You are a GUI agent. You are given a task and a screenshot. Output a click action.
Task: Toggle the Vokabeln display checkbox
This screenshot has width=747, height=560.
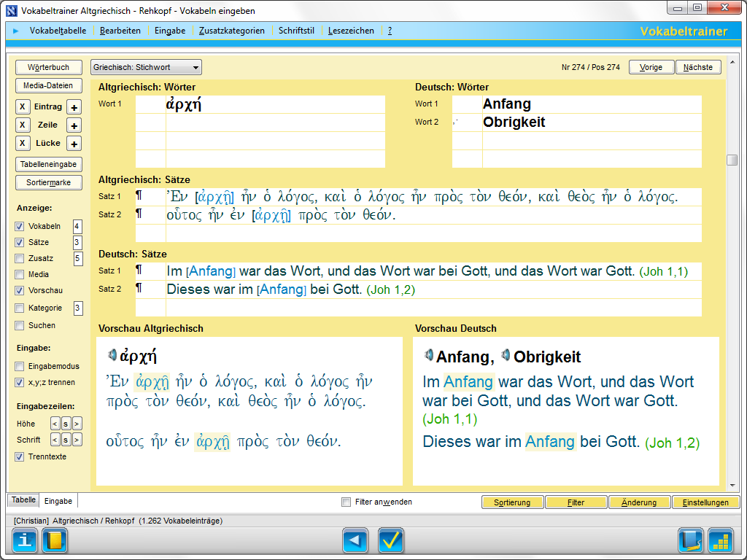pos(20,226)
